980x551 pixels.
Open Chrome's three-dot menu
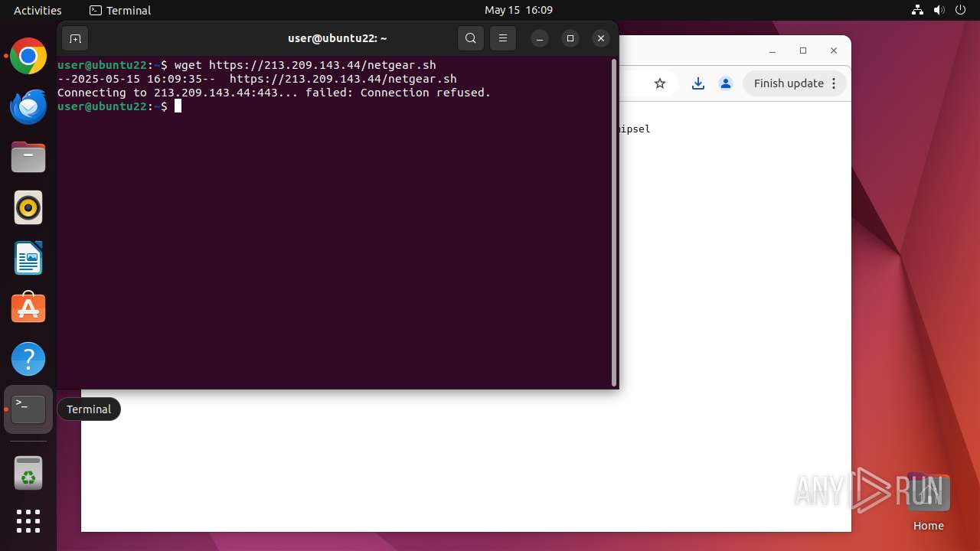[x=835, y=83]
